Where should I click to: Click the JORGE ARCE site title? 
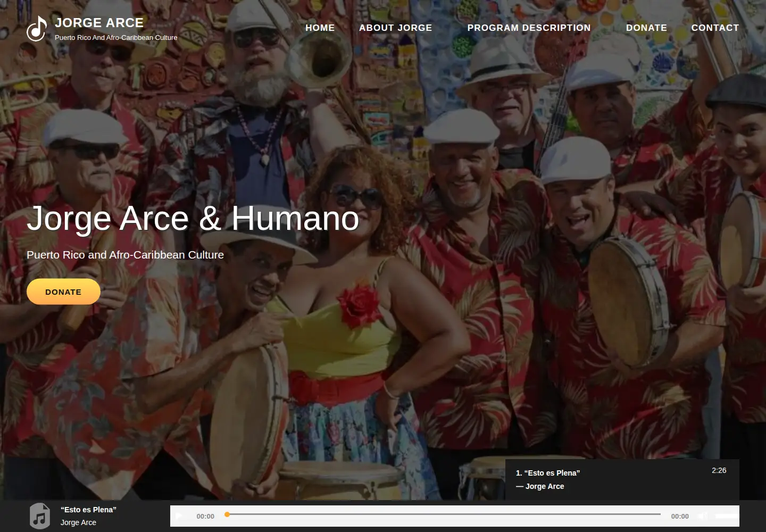click(99, 22)
